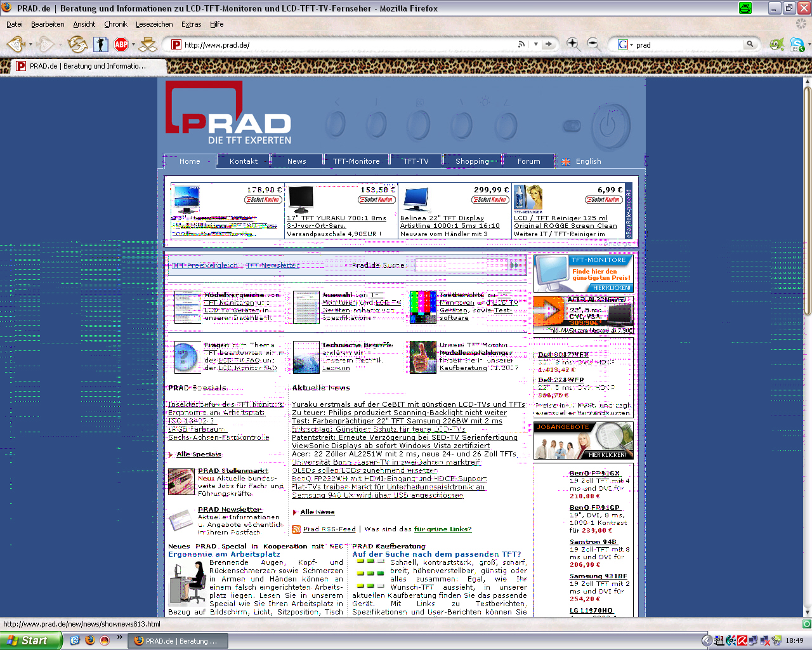Click the Prad.de Suche input field
This screenshot has width=812, height=650.
(462, 265)
